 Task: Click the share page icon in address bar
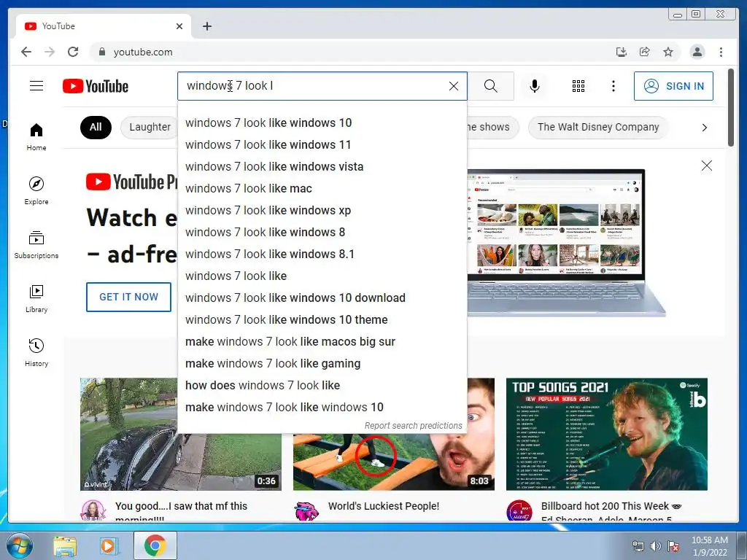point(645,52)
